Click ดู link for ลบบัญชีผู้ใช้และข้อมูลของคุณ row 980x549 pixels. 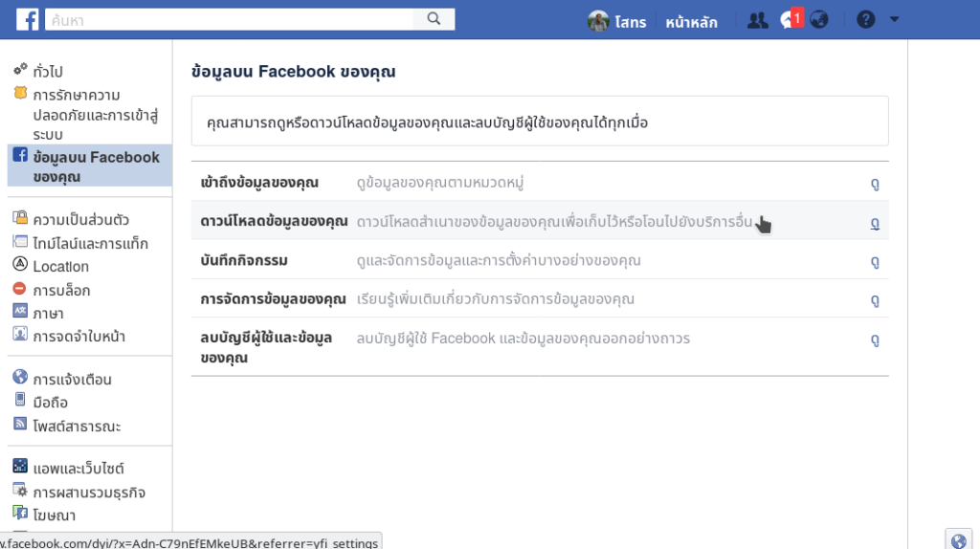[x=875, y=340]
